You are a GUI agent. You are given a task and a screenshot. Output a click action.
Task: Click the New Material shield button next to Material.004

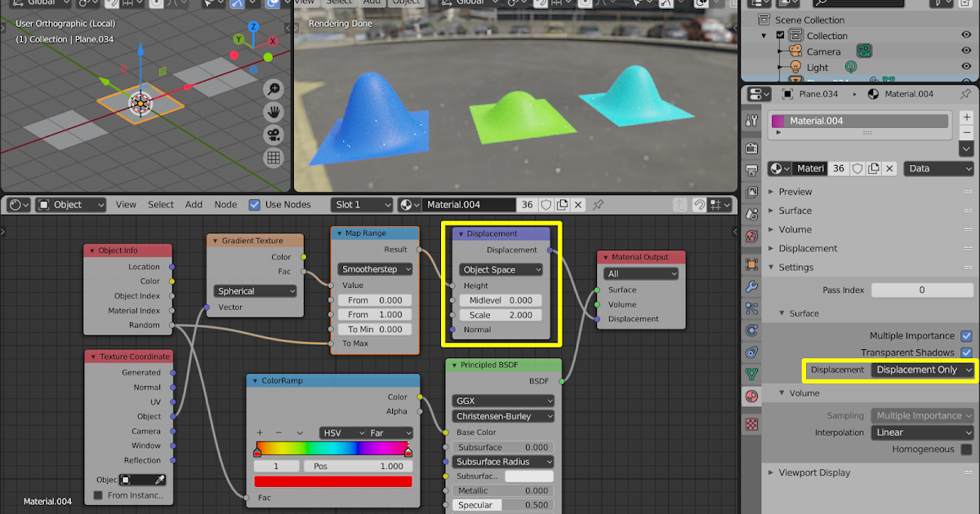[x=546, y=205]
